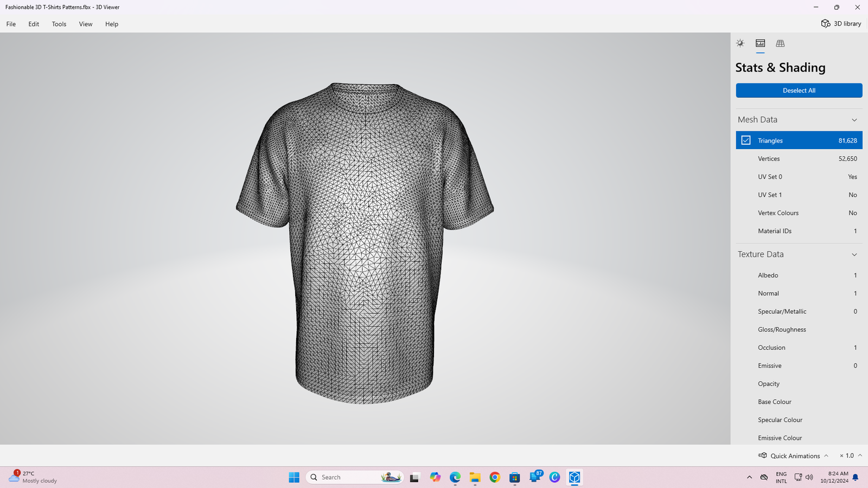Select the Vertices row

coord(799,159)
